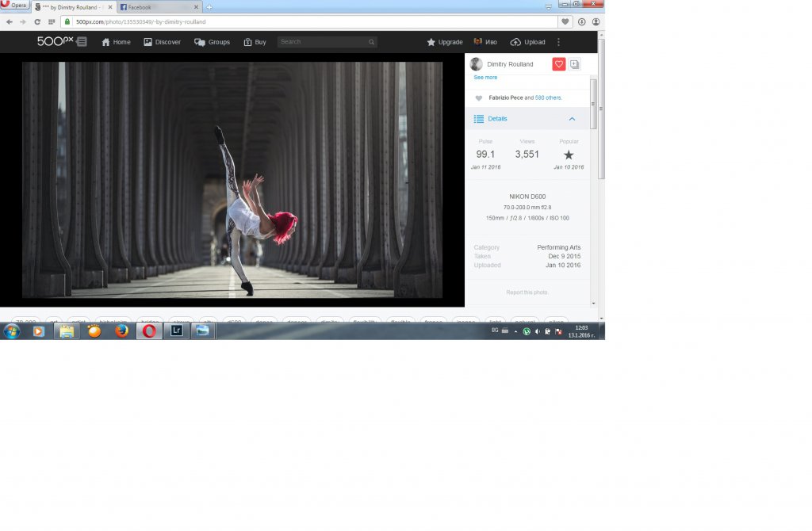Click the 70.0-200.0 mm f/2.8 lens text

tap(527, 208)
